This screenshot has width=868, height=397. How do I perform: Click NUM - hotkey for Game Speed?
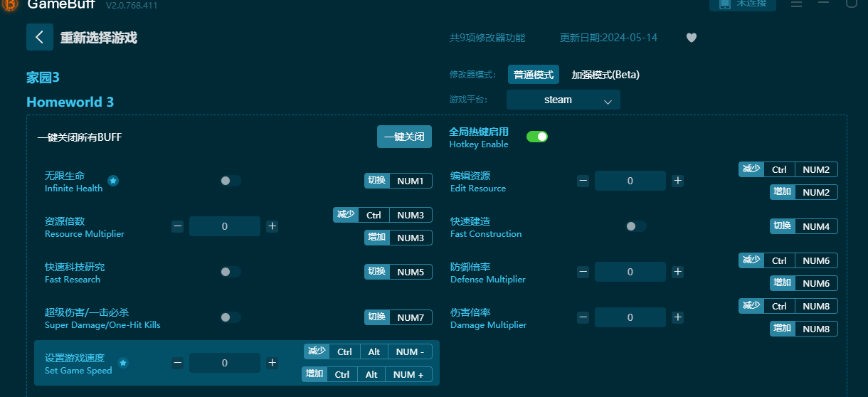[410, 351]
